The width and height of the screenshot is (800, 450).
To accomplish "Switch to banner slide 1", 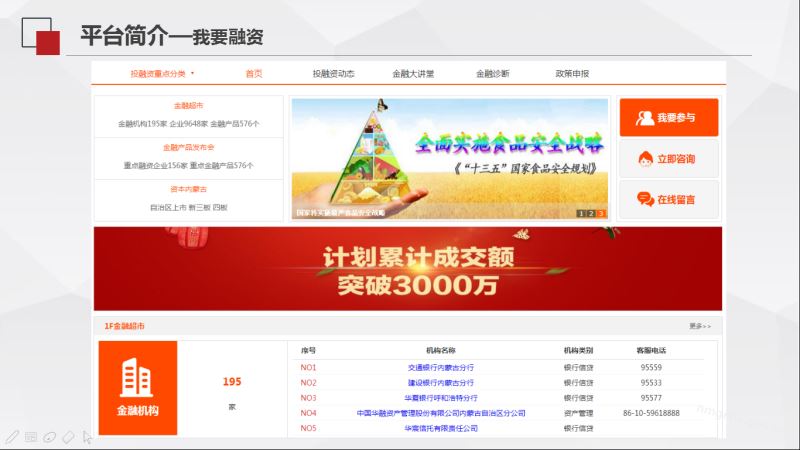I will pos(580,213).
